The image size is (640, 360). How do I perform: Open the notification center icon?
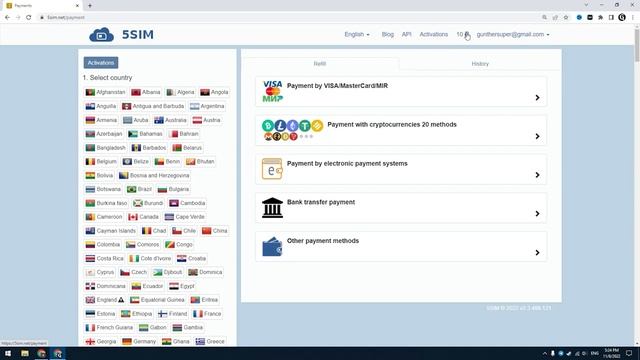click(629, 353)
